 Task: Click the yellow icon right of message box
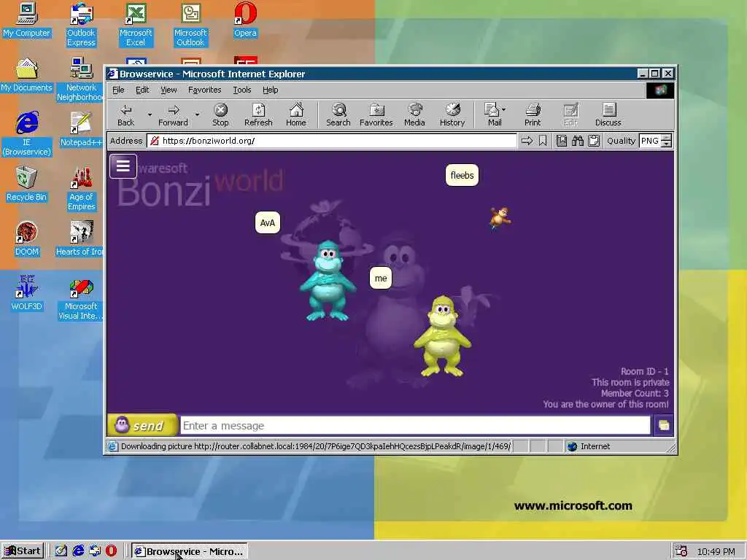(x=663, y=425)
